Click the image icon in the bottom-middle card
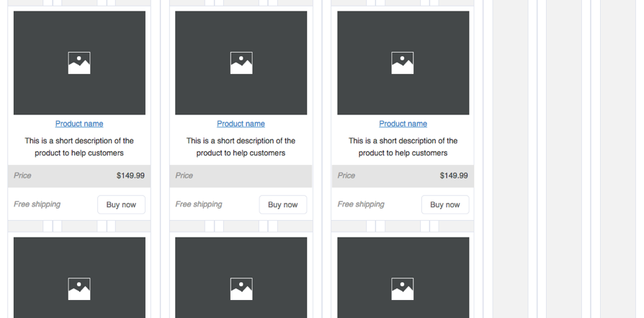 point(241,289)
